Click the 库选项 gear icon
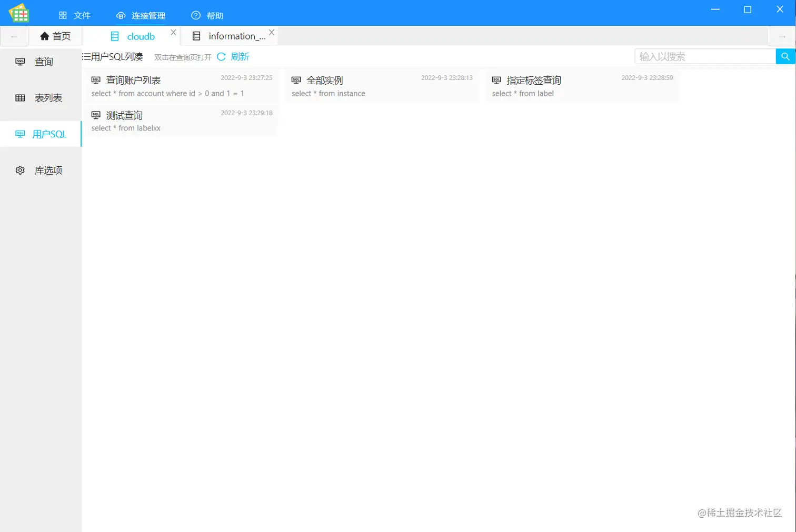The image size is (796, 532). [x=20, y=170]
